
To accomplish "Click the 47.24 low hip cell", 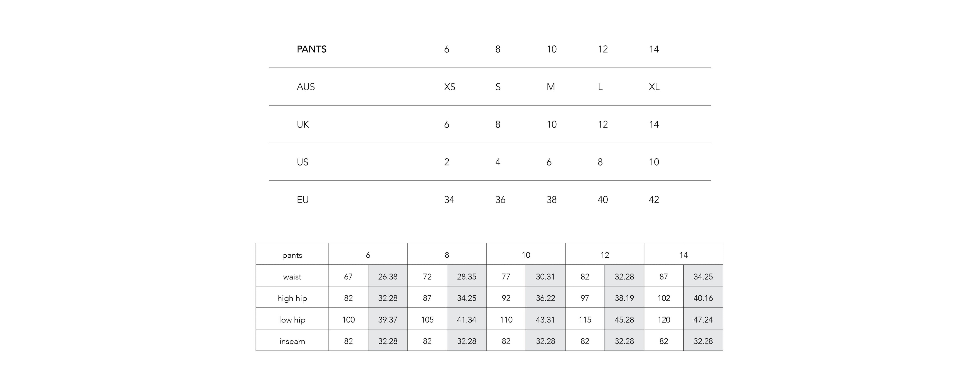I will [x=703, y=319].
